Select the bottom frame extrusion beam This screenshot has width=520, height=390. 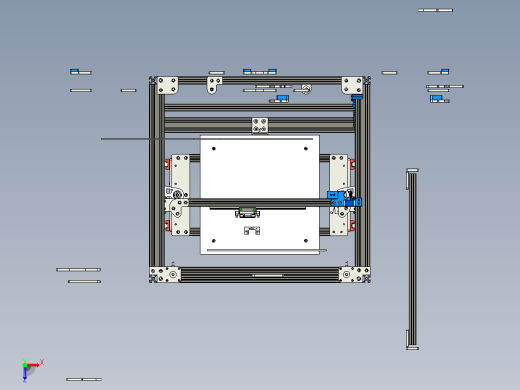point(260,275)
